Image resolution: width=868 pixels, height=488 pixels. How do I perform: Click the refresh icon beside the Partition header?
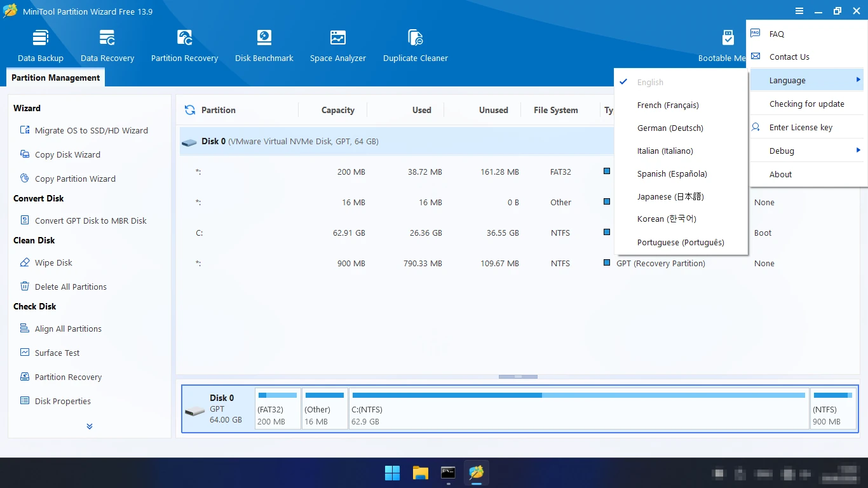tap(189, 110)
